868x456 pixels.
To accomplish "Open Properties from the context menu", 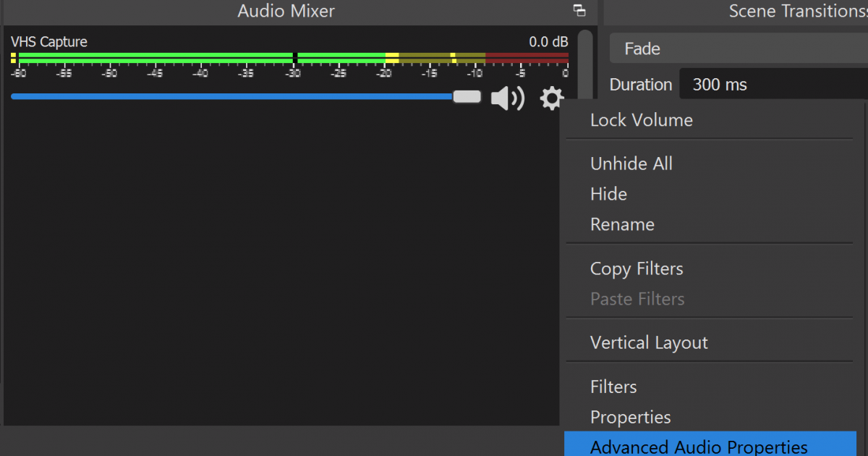I will pos(630,417).
